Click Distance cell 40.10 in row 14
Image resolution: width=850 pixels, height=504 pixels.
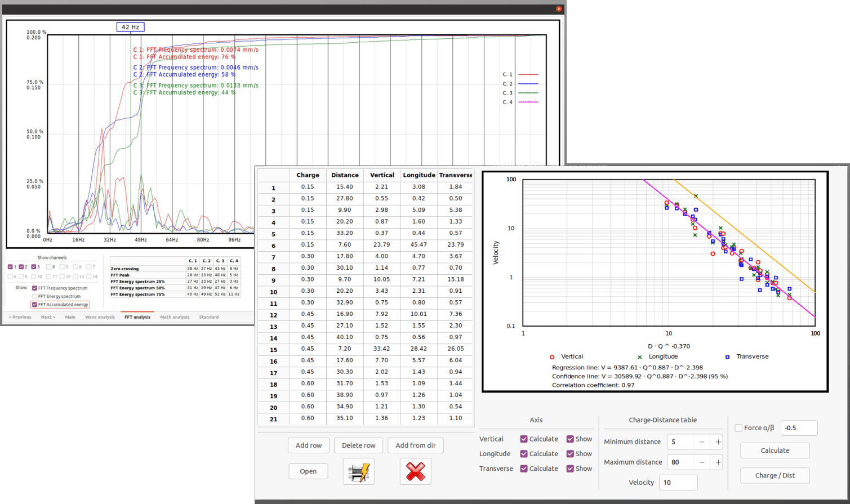point(345,337)
